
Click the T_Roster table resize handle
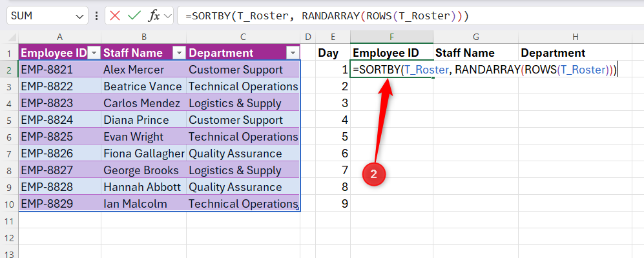point(298,210)
